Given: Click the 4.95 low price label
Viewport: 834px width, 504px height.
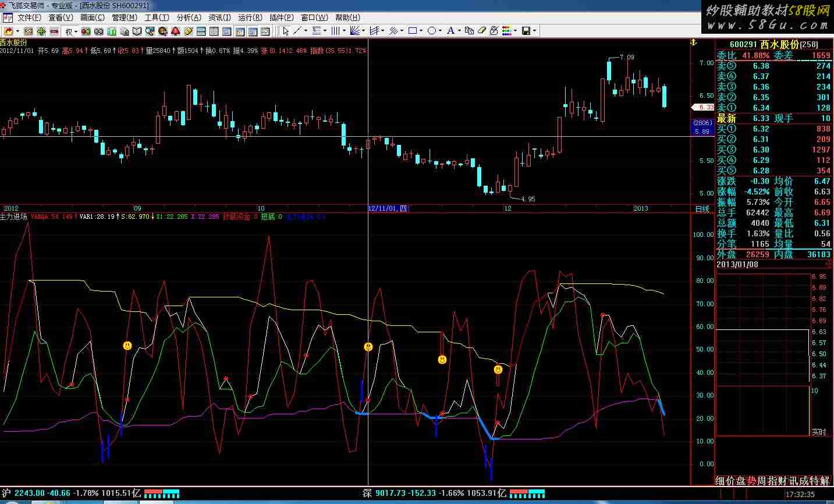Looking at the screenshot, I should [528, 199].
